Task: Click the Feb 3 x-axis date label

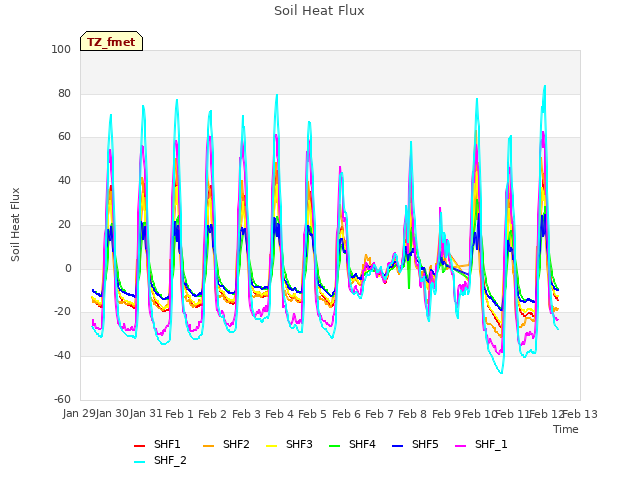Action: (246, 414)
